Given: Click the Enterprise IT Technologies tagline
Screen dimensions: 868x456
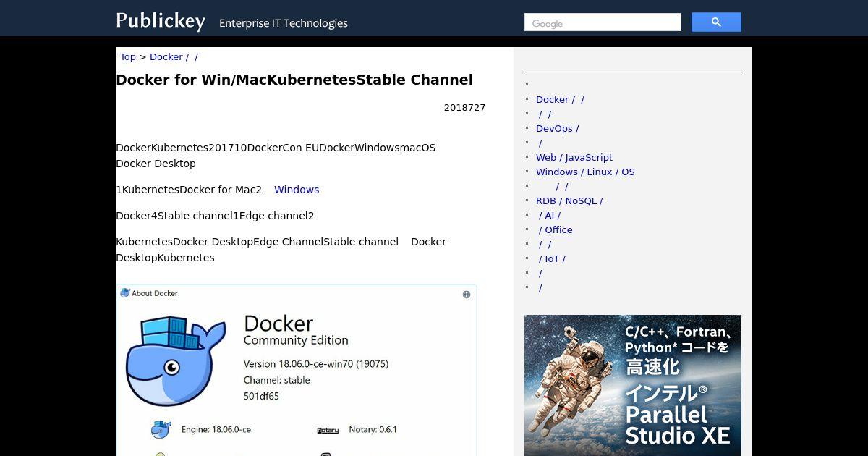Looking at the screenshot, I should pos(284,23).
